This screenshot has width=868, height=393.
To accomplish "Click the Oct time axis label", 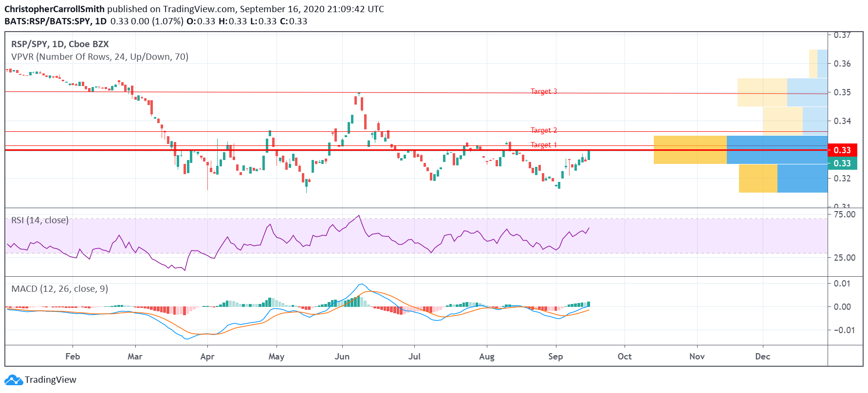I will tap(625, 357).
